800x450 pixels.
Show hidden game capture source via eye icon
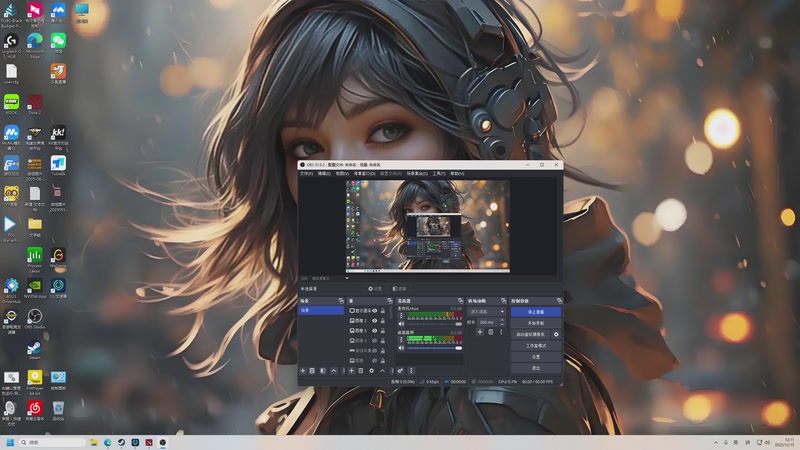coord(374,351)
